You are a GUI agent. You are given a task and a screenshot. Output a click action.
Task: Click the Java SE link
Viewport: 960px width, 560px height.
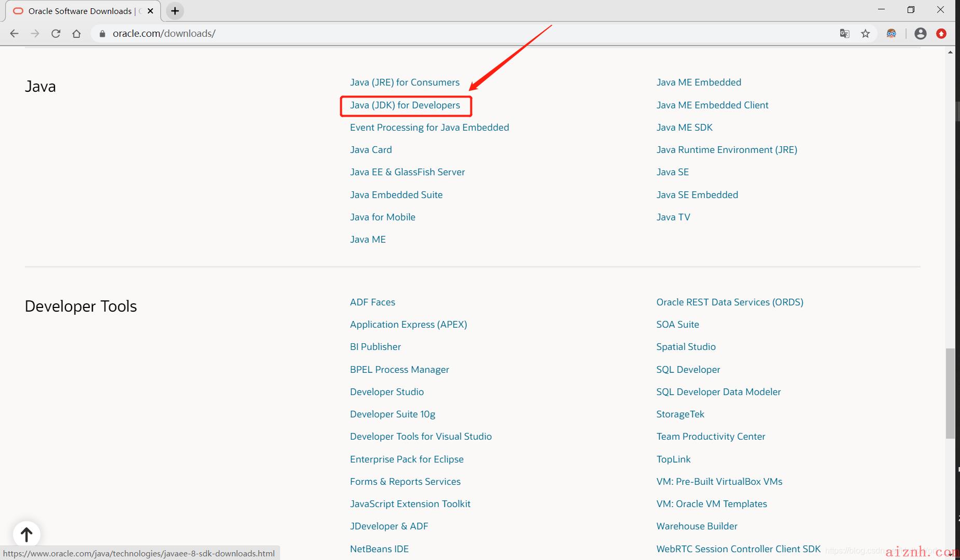click(x=673, y=172)
